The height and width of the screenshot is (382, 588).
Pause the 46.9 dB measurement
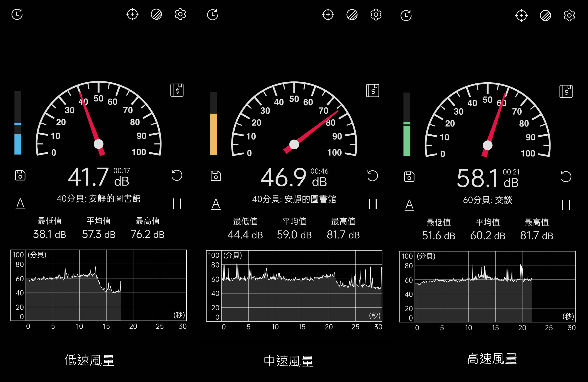click(x=372, y=204)
